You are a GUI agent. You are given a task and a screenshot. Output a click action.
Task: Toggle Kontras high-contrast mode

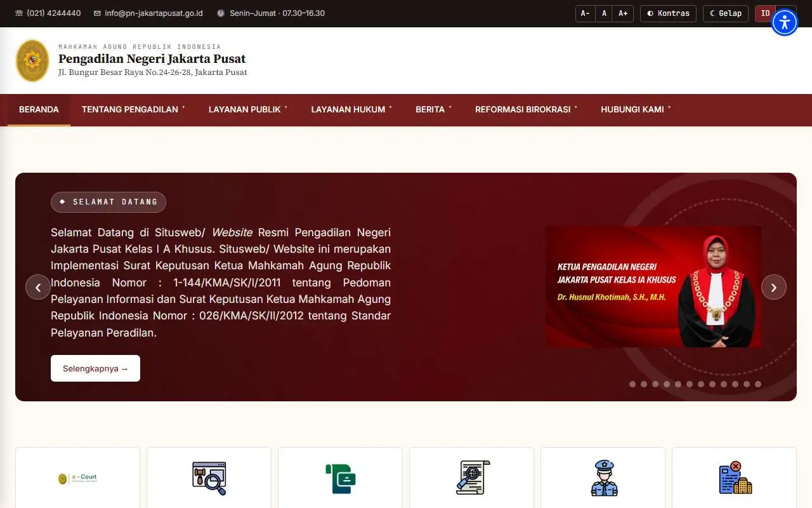click(668, 13)
